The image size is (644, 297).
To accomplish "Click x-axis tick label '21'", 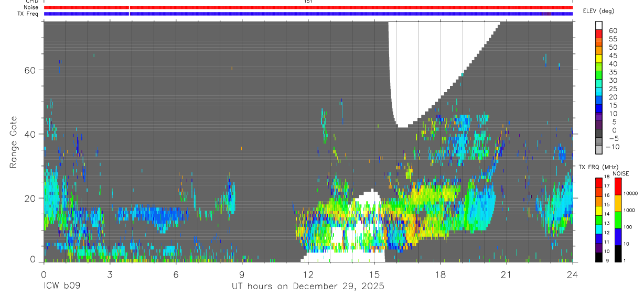I will tap(506, 274).
